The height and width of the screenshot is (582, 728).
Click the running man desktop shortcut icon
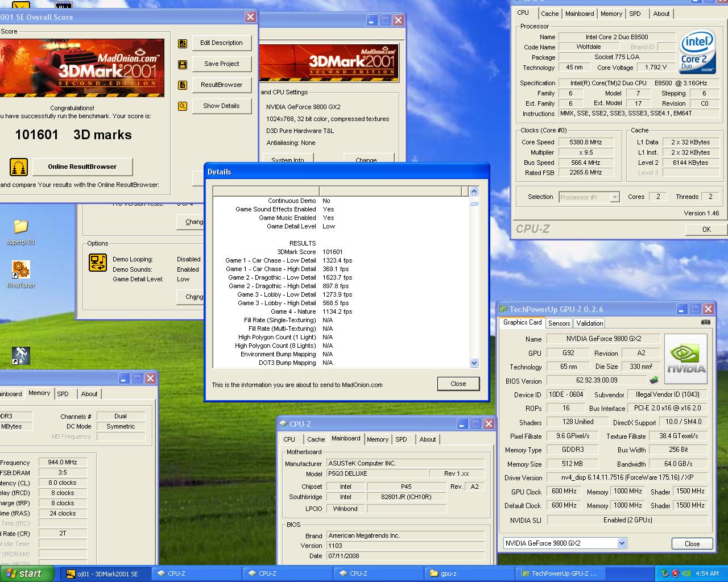click(20, 356)
